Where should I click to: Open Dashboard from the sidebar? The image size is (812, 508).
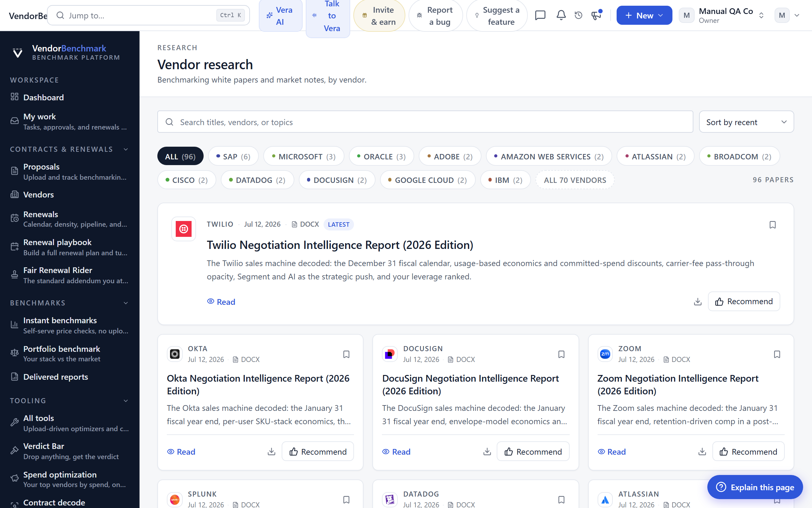(69, 97)
